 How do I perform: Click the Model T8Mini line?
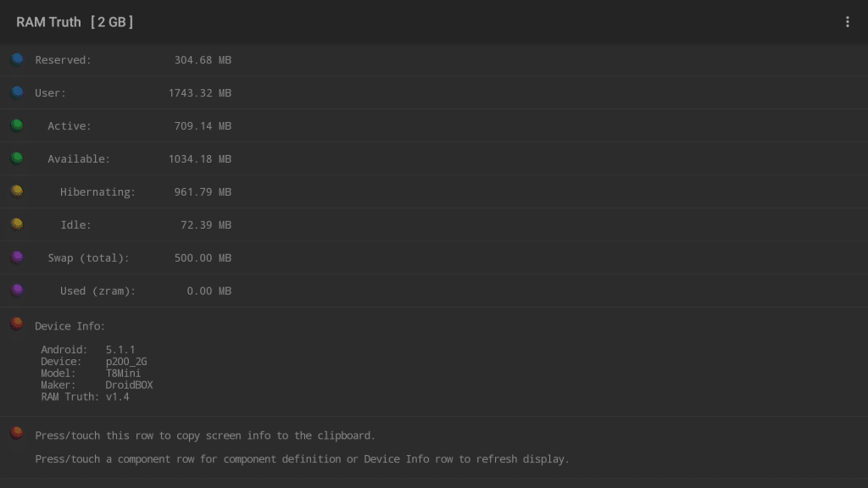click(x=91, y=374)
